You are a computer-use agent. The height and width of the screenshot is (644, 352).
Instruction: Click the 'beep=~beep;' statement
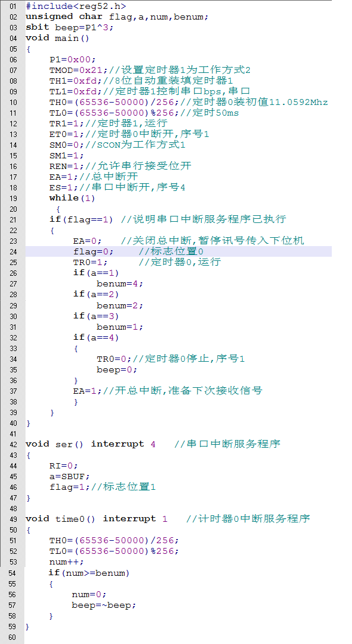(104, 605)
